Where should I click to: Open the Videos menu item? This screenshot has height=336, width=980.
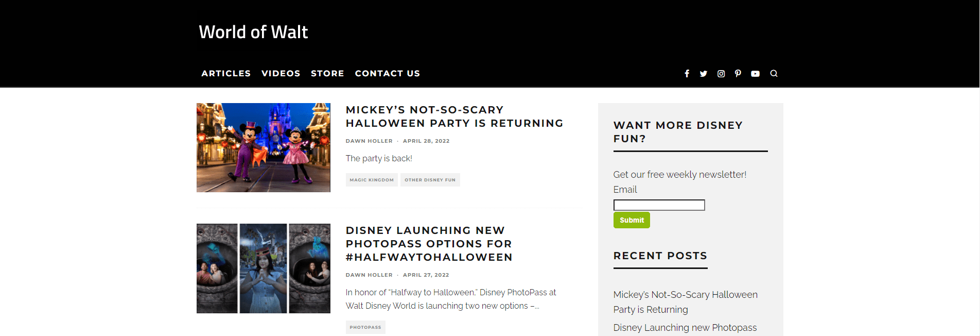(281, 74)
